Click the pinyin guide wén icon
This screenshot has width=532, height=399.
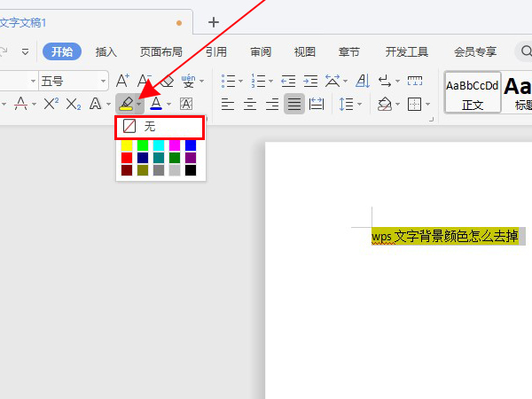click(188, 81)
